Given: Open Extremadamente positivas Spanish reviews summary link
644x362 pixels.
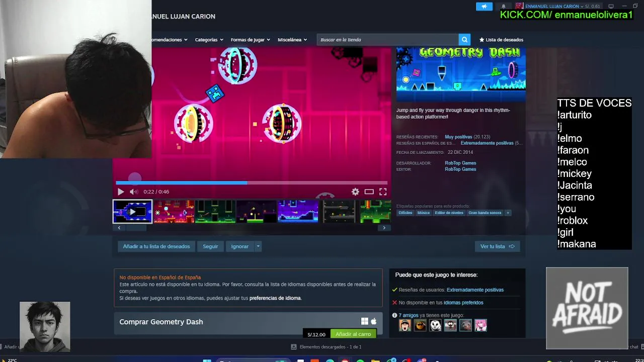Looking at the screenshot, I should coord(487,143).
